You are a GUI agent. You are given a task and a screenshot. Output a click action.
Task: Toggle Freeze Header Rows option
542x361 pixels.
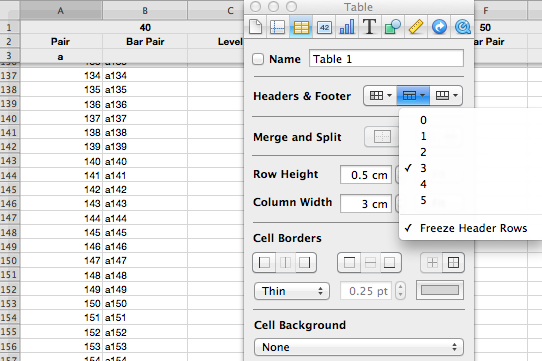coord(473,228)
